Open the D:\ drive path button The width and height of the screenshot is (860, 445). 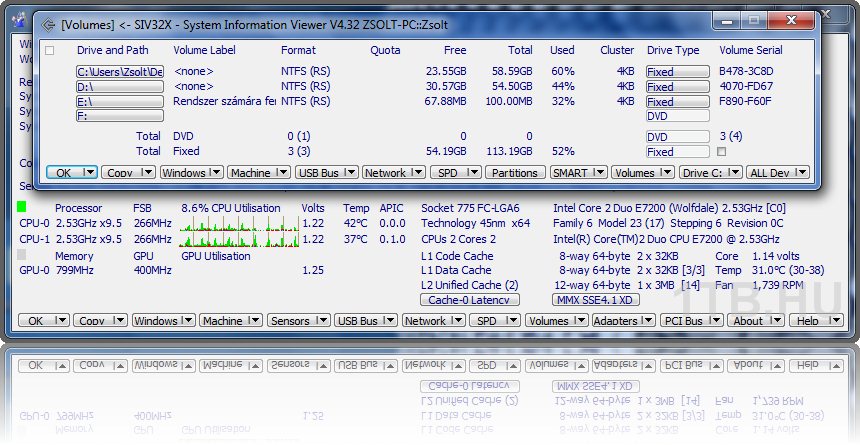click(x=120, y=86)
